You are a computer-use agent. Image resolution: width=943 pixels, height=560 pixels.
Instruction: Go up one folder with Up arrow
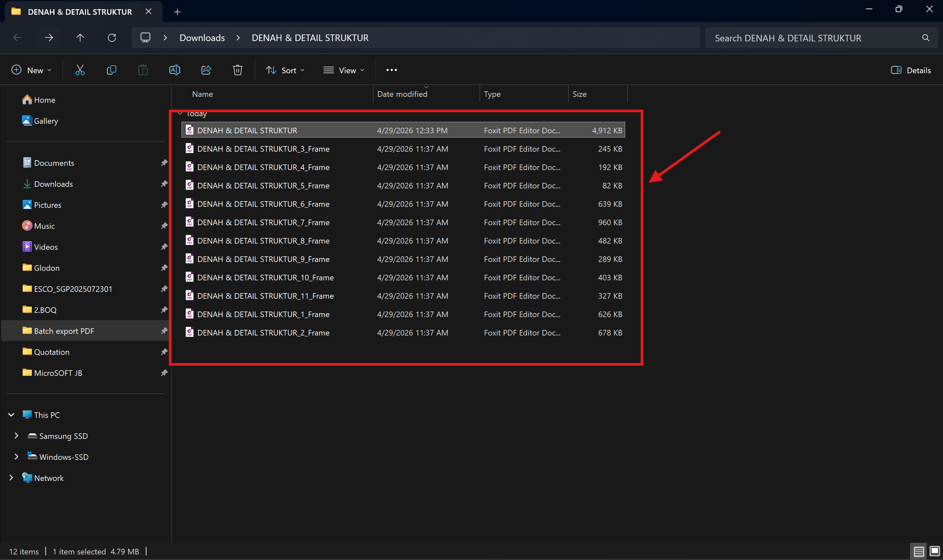pos(80,38)
